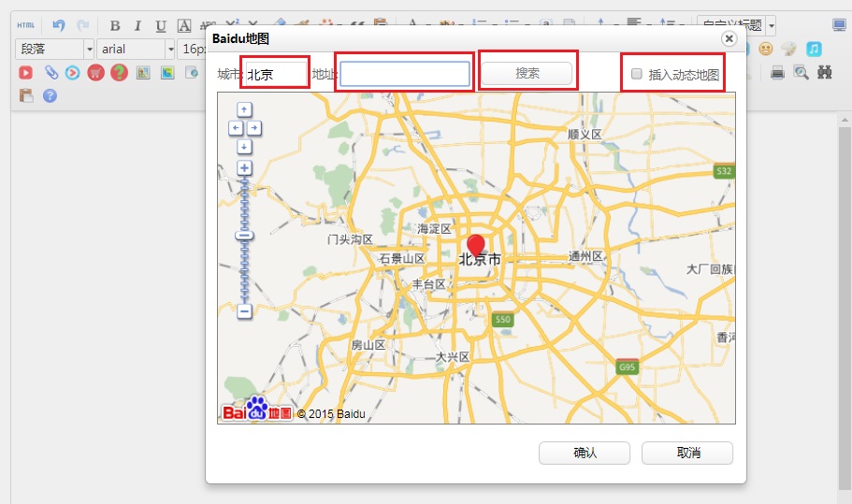Zoom out the map with minus button
Screen dimensions: 852x504
click(244, 311)
